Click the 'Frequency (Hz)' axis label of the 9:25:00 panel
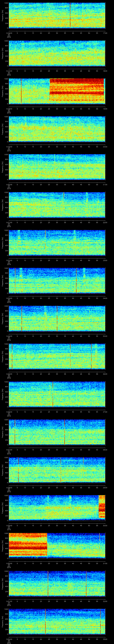 tap(3, 356)
